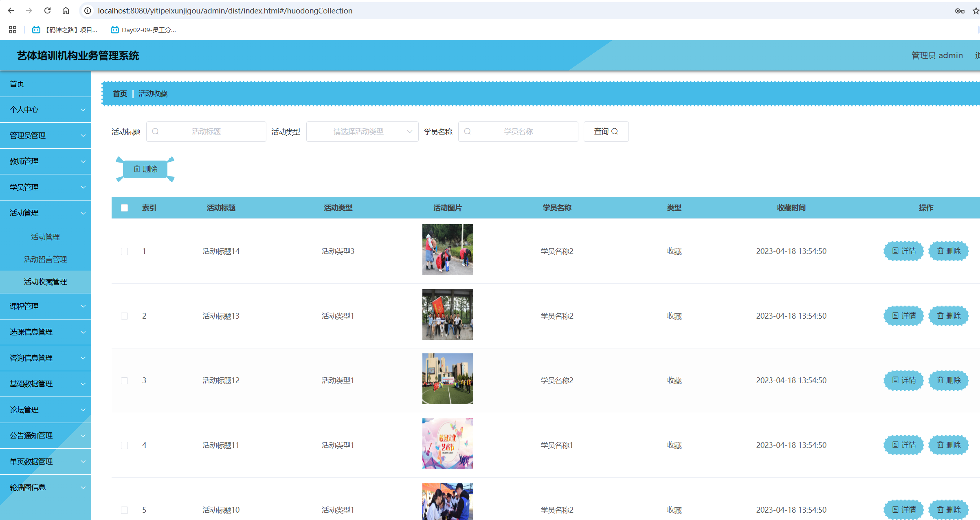Open the 请选择活动类型 dropdown
Viewport: 980px width, 520px height.
362,132
